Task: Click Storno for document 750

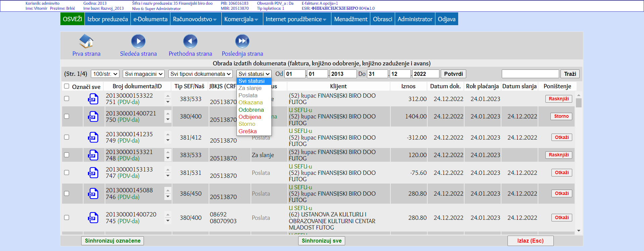Action: pyautogui.click(x=561, y=116)
